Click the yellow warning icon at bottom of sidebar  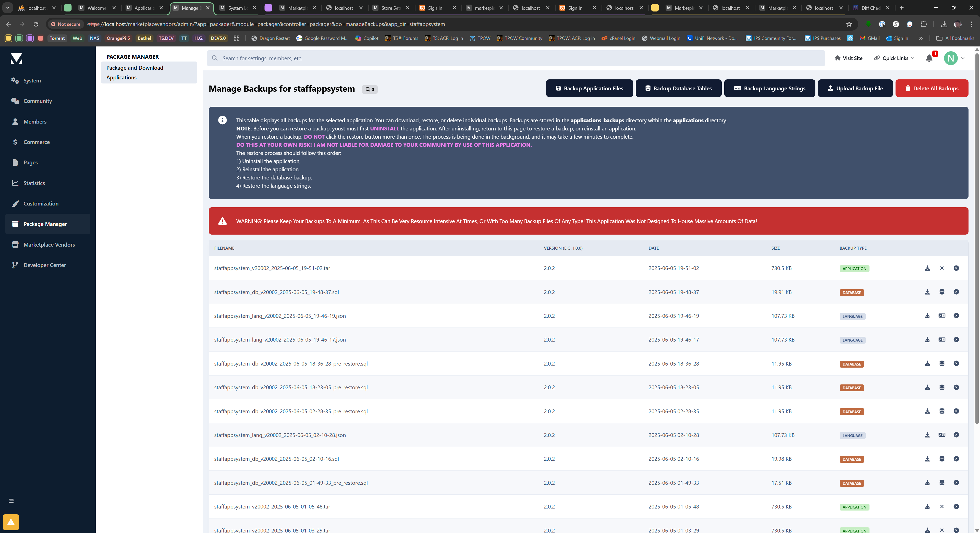[x=11, y=522]
